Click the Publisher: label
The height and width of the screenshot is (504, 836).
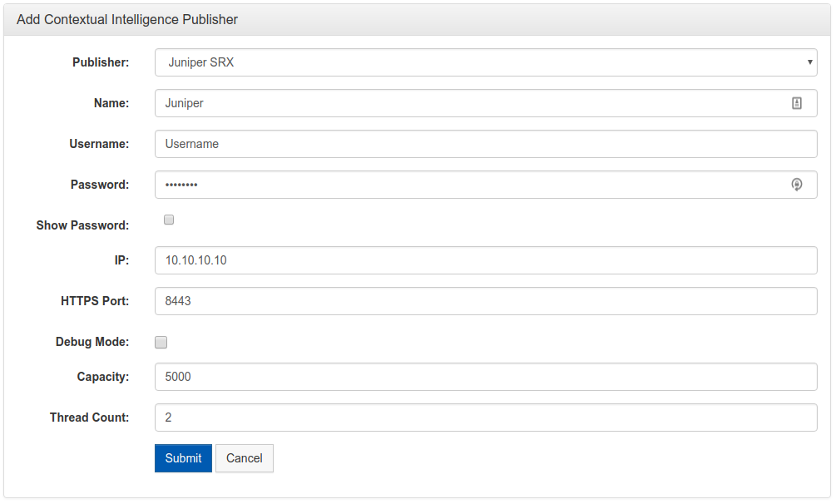click(x=101, y=62)
